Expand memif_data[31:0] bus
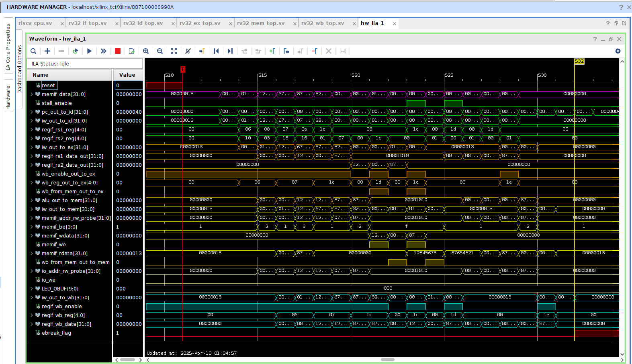632x364 pixels. (32, 94)
